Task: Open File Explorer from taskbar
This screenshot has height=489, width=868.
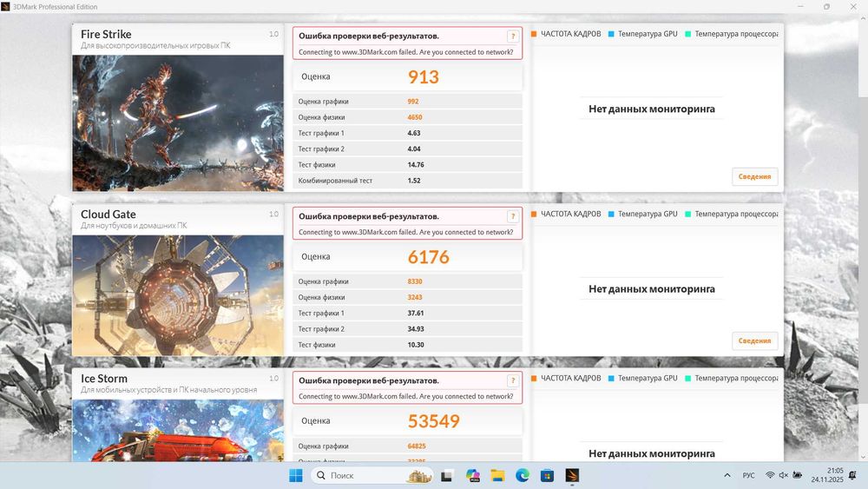Action: (497, 475)
